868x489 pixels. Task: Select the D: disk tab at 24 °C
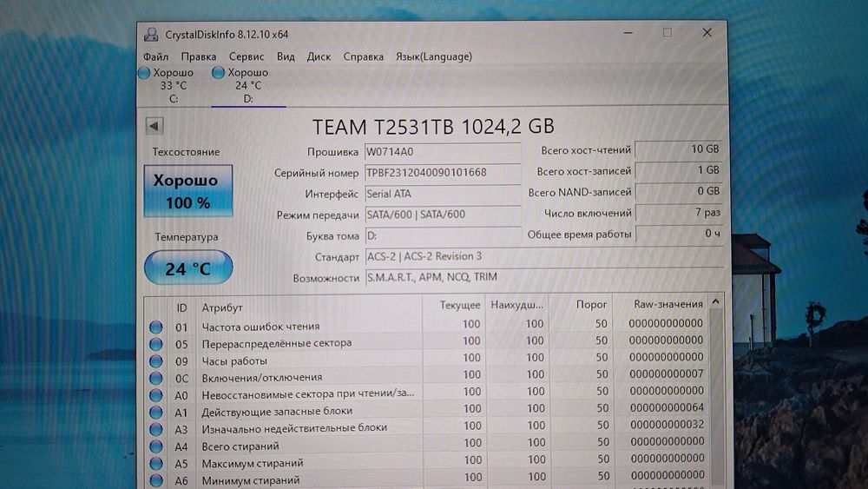248,86
